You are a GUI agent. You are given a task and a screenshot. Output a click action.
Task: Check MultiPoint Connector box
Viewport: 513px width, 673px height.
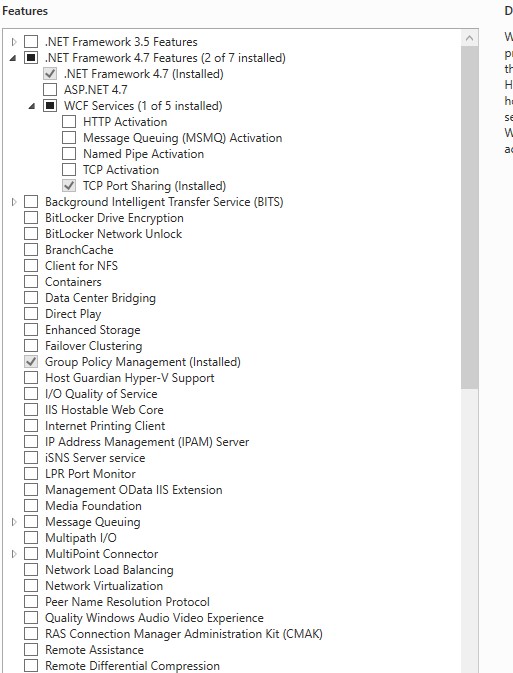point(31,554)
